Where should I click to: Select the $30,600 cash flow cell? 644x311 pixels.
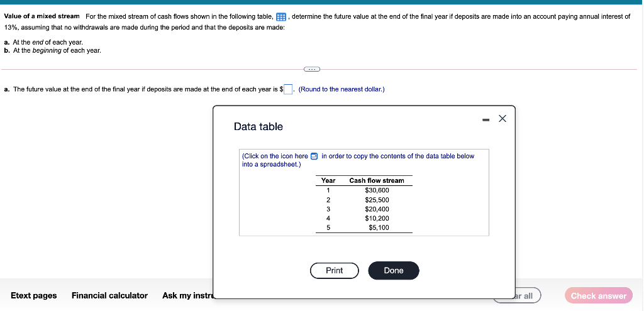[377, 190]
